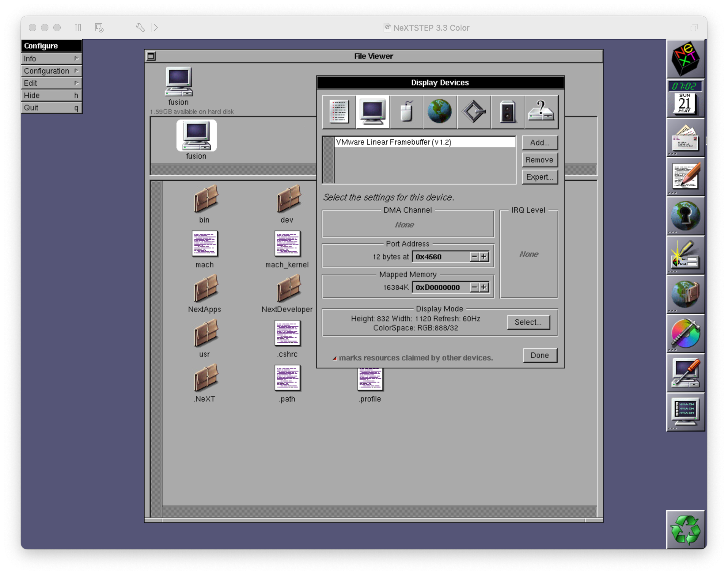Select the Summary list icon in Display Devices
The width and height of the screenshot is (728, 575).
(339, 112)
